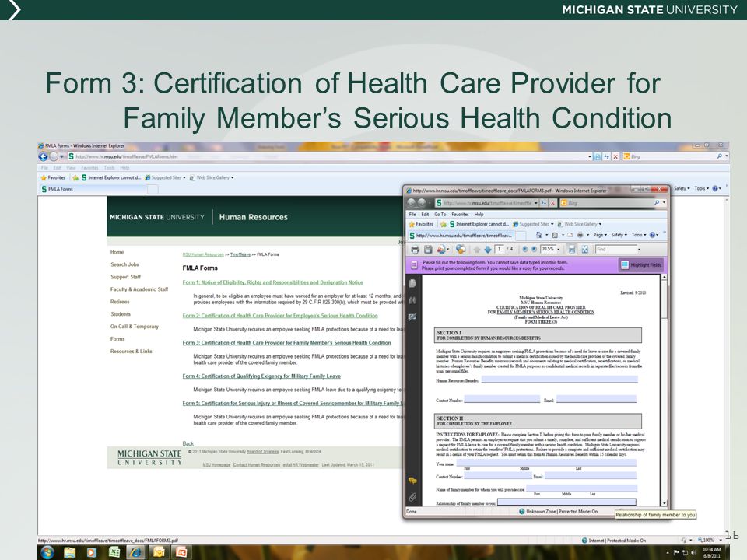Expand the Page menu in PDF window

coord(599,235)
